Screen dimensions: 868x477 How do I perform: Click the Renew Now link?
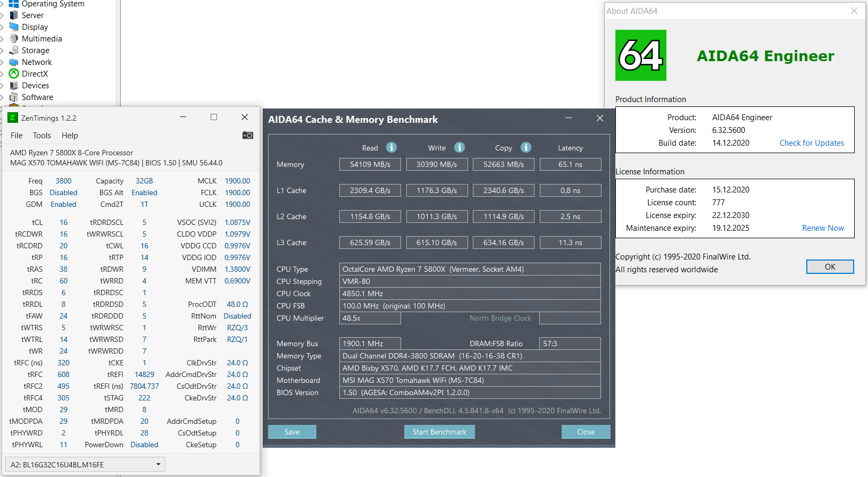823,228
